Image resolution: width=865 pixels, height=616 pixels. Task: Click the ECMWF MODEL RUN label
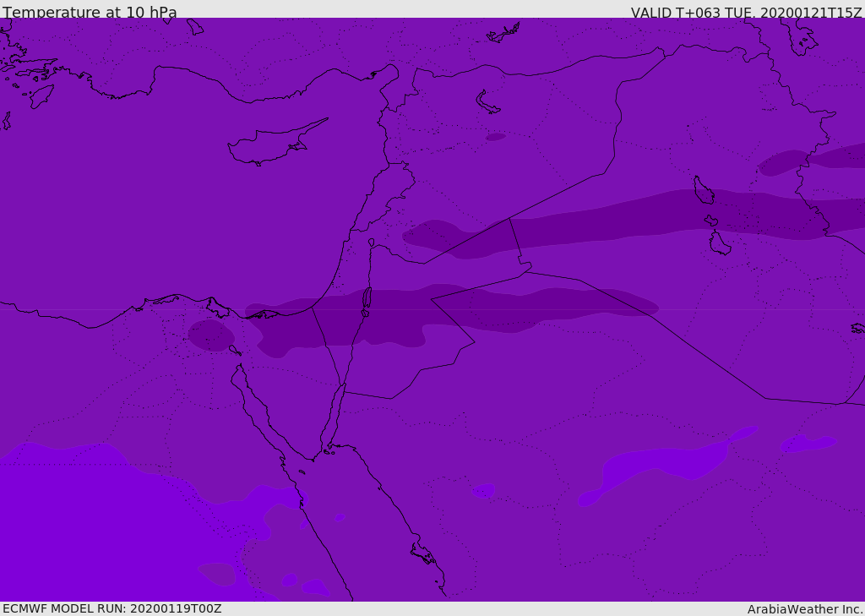pos(112,608)
